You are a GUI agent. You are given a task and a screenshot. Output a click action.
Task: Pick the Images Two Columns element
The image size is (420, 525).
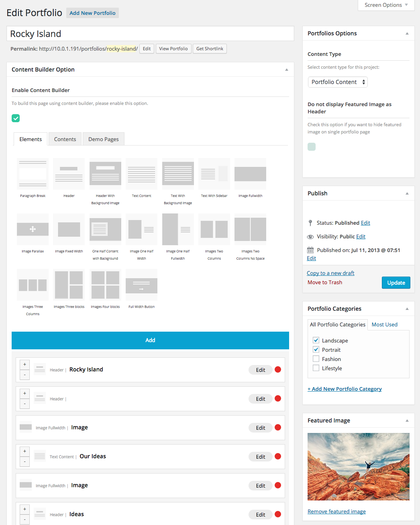(214, 229)
